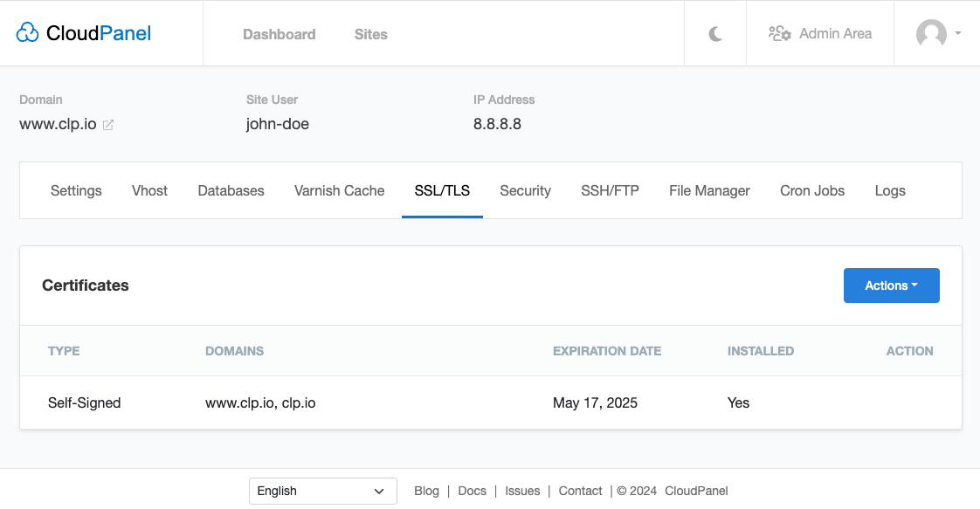Click the Admin Area gear-users icon

tap(779, 34)
